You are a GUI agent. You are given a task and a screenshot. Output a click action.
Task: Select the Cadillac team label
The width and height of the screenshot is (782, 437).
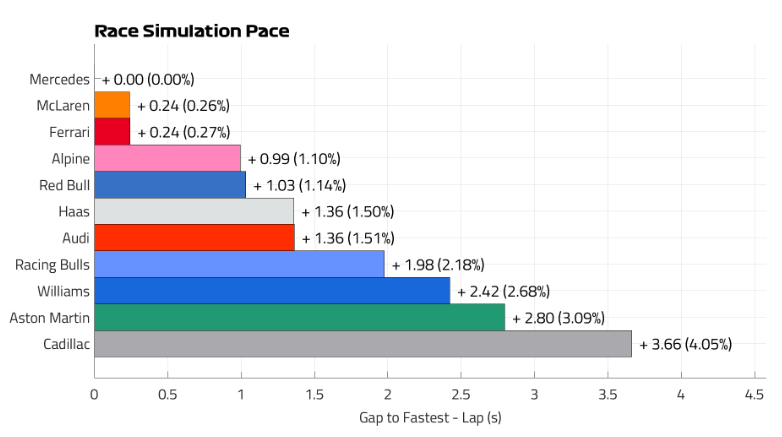point(63,344)
